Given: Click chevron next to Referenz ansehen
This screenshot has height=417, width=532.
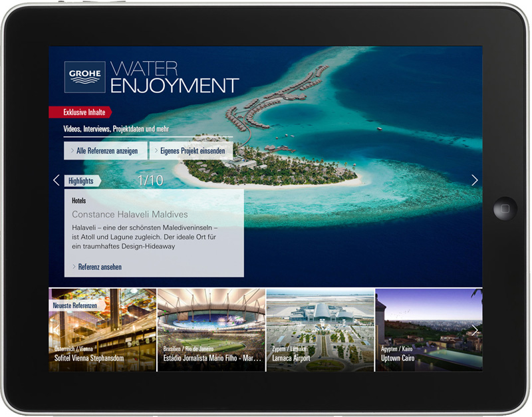Looking at the screenshot, I should click(73, 267).
